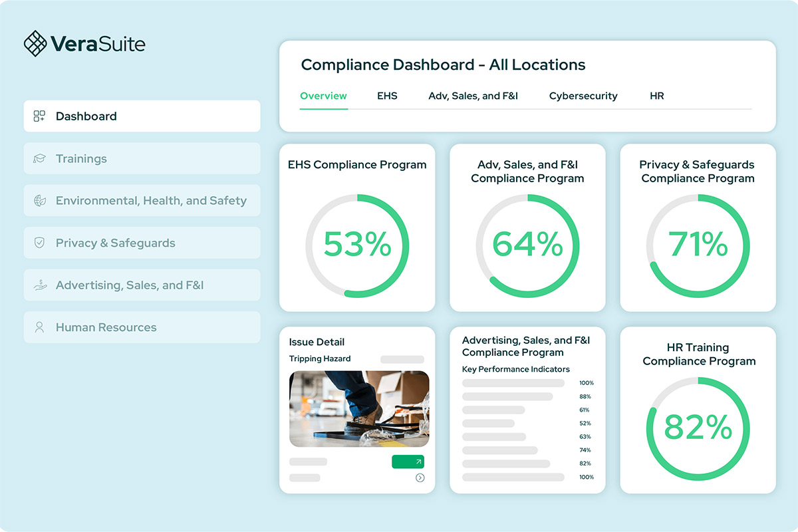798x532 pixels.
Task: Click the Compliance Dashboard - All Locations title
Action: coord(443,65)
